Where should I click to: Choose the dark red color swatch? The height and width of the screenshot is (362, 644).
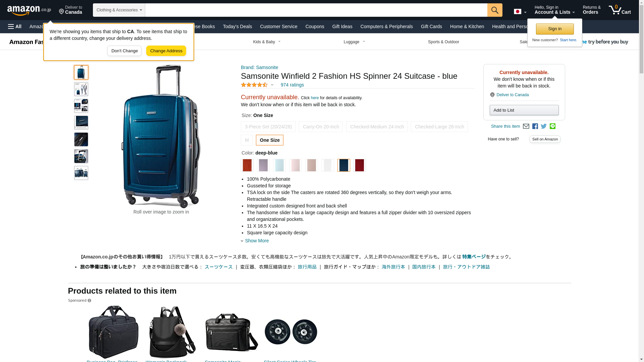coord(360,165)
